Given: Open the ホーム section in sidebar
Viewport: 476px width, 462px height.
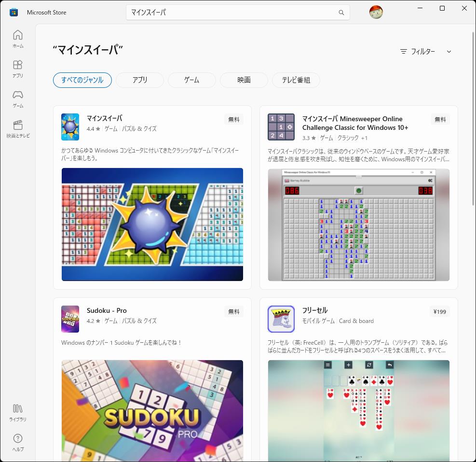Looking at the screenshot, I should 18,39.
